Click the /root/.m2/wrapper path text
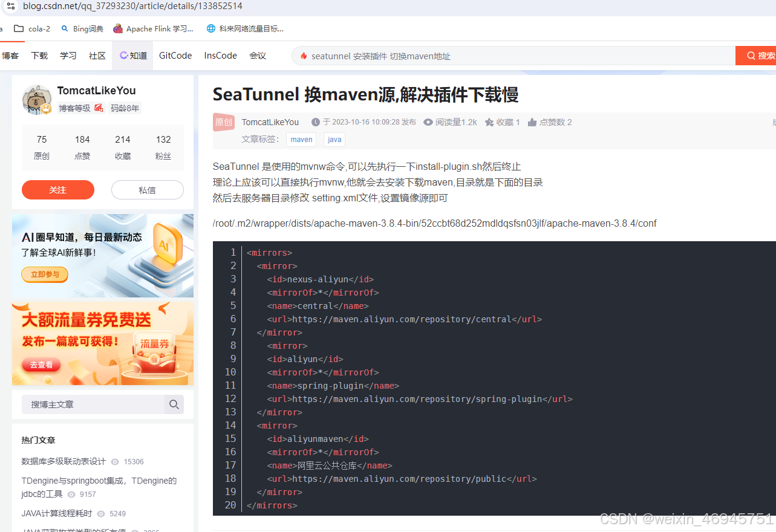The image size is (776, 532). click(x=434, y=224)
